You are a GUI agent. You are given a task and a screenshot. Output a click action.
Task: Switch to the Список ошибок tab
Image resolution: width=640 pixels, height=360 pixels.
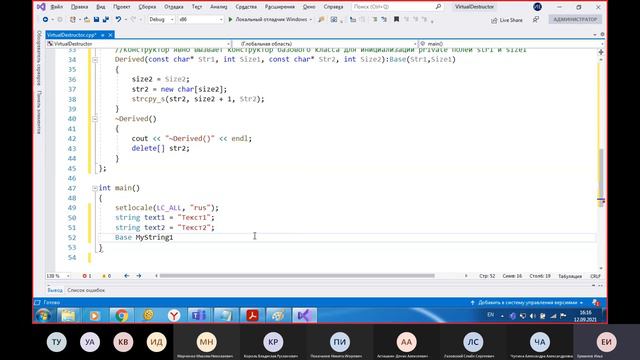pos(86,290)
